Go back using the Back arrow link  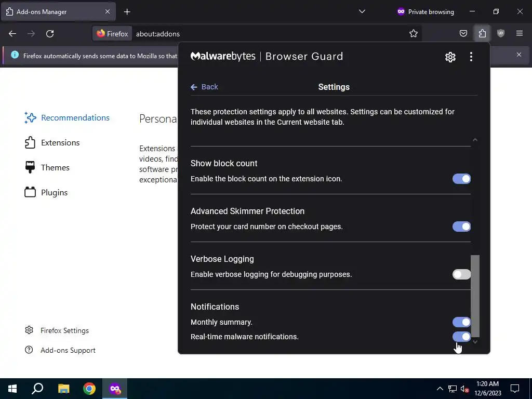click(x=204, y=87)
